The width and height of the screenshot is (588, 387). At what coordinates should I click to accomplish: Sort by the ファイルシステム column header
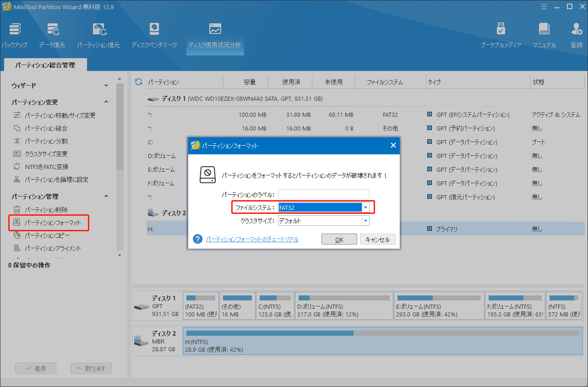click(x=390, y=82)
